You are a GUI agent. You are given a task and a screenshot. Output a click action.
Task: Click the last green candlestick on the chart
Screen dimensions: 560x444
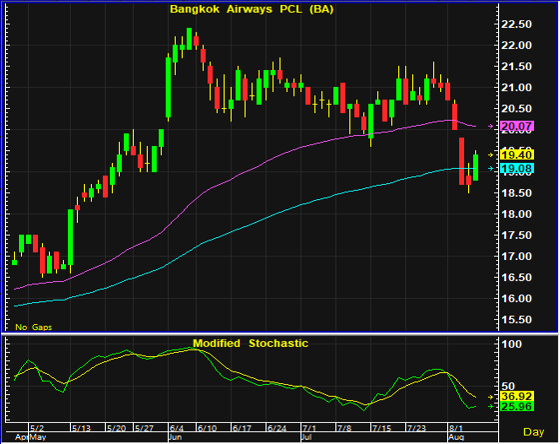click(x=476, y=167)
